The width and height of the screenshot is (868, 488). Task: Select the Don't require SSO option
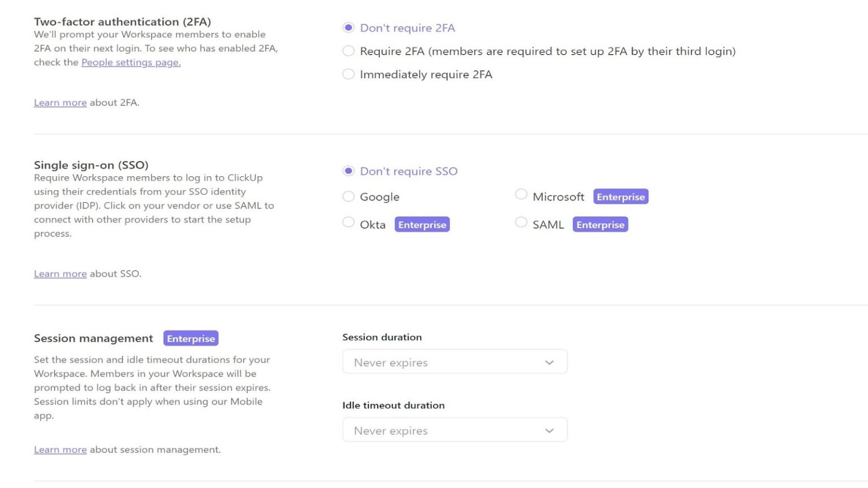(x=349, y=171)
